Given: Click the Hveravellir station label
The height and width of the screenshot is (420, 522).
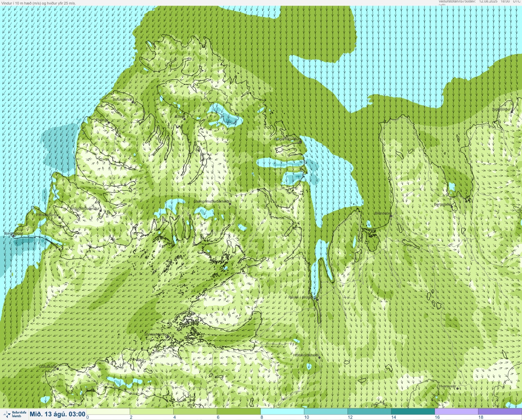Looking at the screenshot, I should tap(447, 386).
